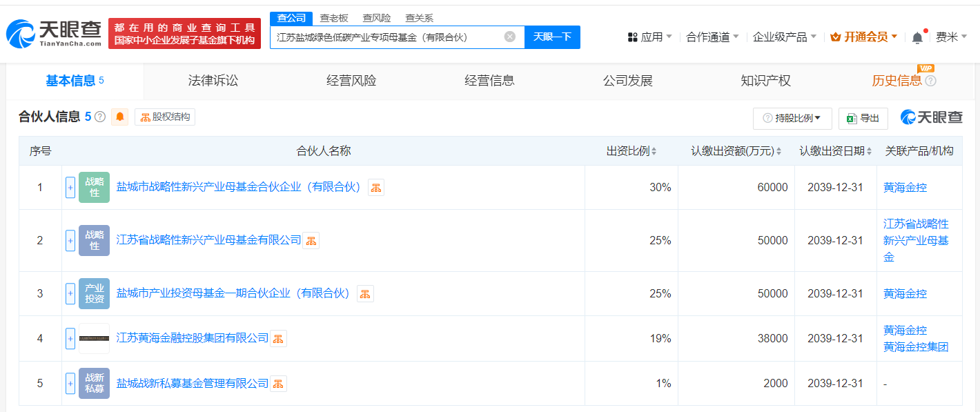Expand row 1 partner details
This screenshot has height=412, width=980.
(x=70, y=187)
